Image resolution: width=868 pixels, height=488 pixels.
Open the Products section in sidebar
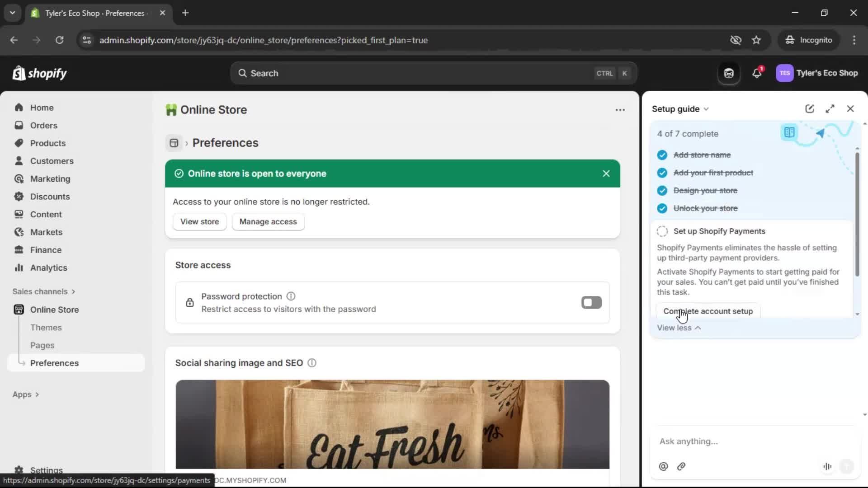48,143
